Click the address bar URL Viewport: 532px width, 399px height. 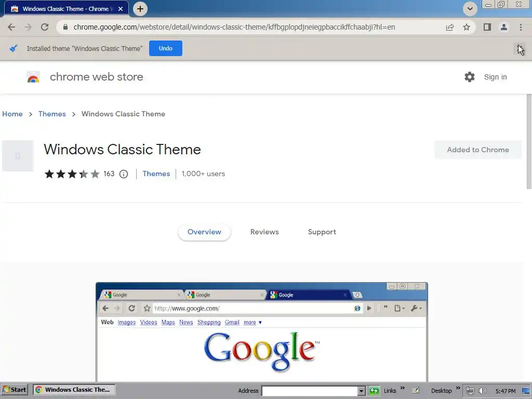click(234, 27)
